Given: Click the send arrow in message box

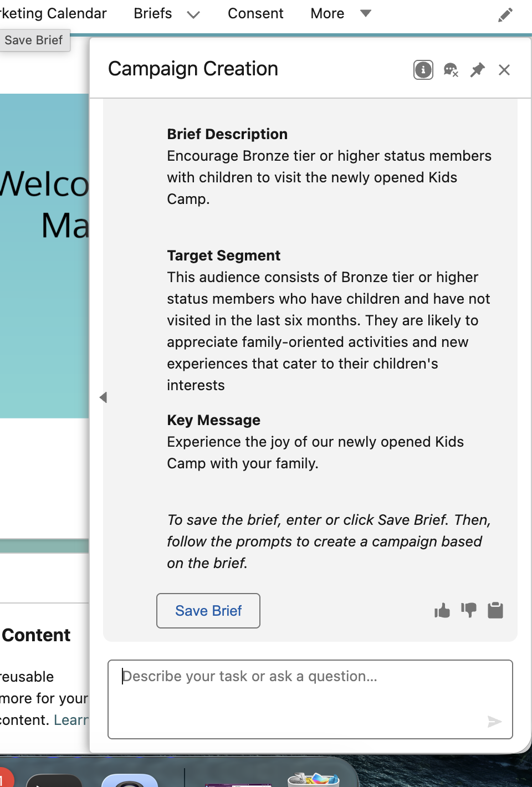Looking at the screenshot, I should (x=494, y=721).
